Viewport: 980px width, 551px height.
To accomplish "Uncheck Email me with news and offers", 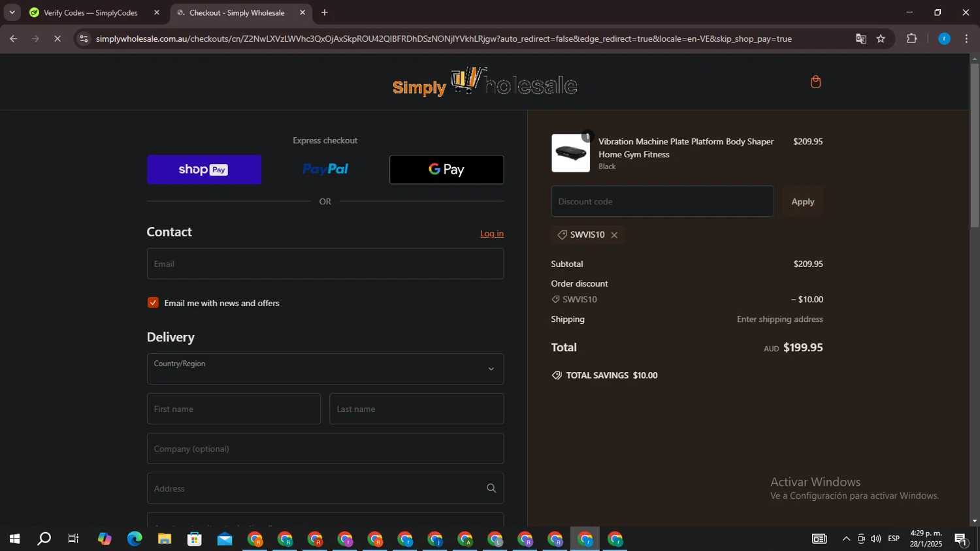I will tap(153, 303).
